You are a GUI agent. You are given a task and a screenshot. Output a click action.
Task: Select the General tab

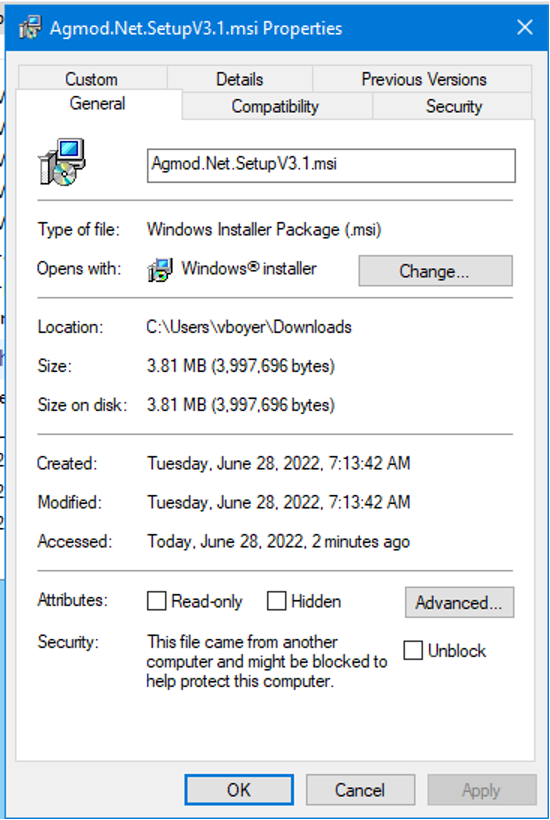pyautogui.click(x=98, y=104)
